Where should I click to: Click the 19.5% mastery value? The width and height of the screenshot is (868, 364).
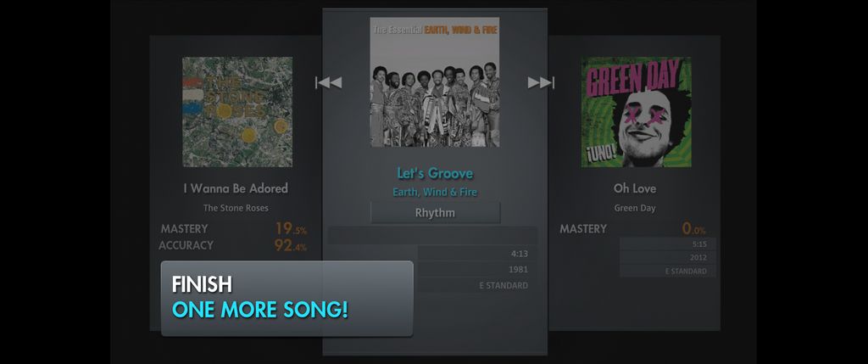coord(291,228)
